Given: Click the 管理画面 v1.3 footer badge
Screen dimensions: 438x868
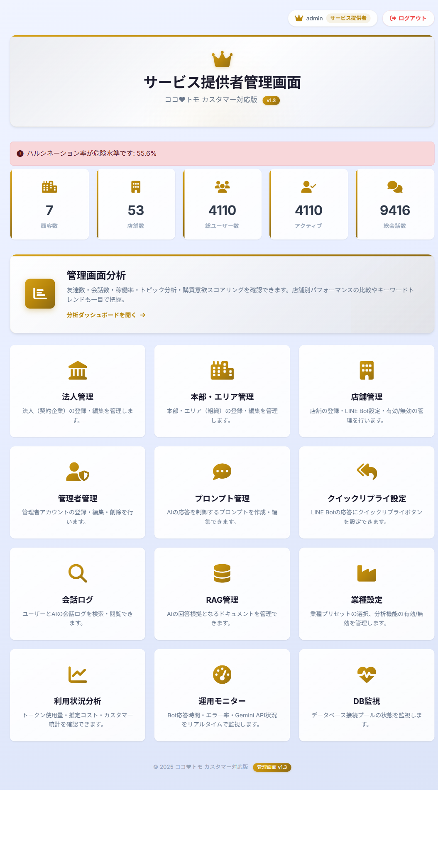Looking at the screenshot, I should click(272, 767).
